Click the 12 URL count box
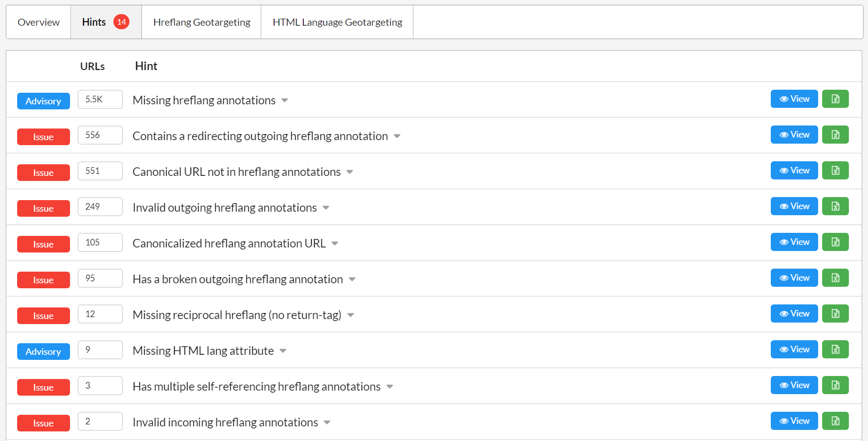Screen dimensions: 868x441 [100, 314]
